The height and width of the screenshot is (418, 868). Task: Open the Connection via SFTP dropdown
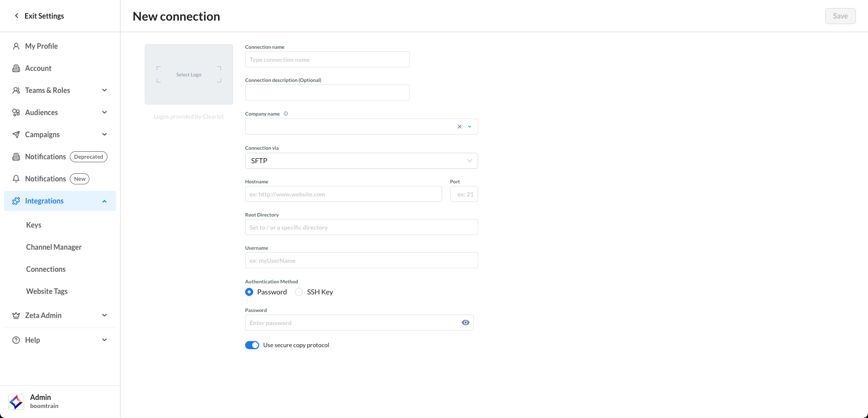point(361,161)
